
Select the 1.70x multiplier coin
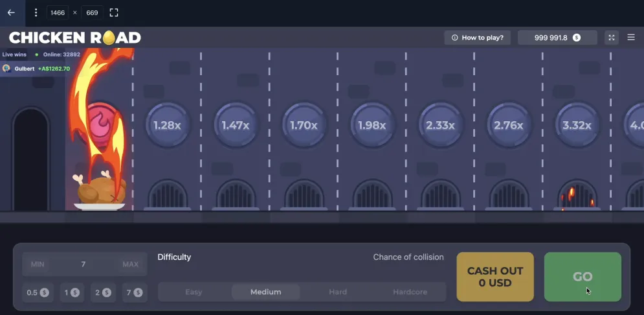(x=304, y=125)
